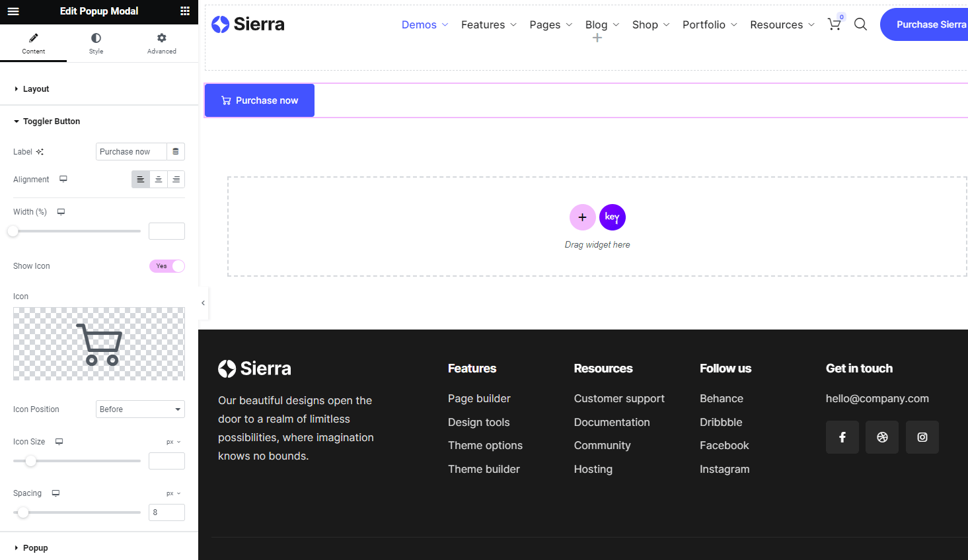Open Instagram text link in footer
The image size is (968, 560).
click(x=724, y=470)
